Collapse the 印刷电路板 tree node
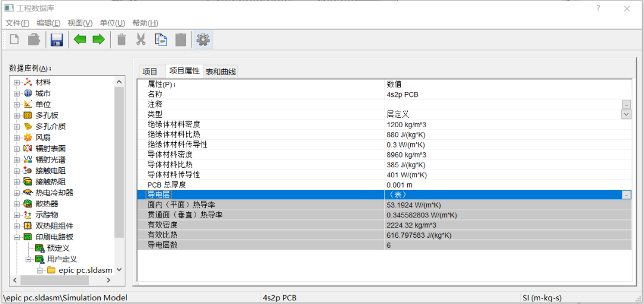 click(x=17, y=237)
